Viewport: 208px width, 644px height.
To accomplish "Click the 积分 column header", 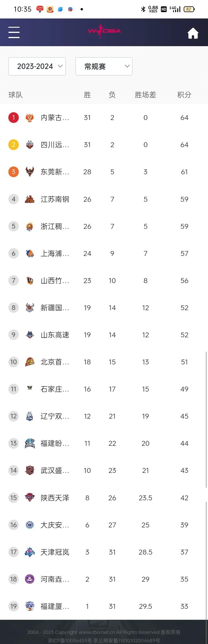I will pos(184,95).
